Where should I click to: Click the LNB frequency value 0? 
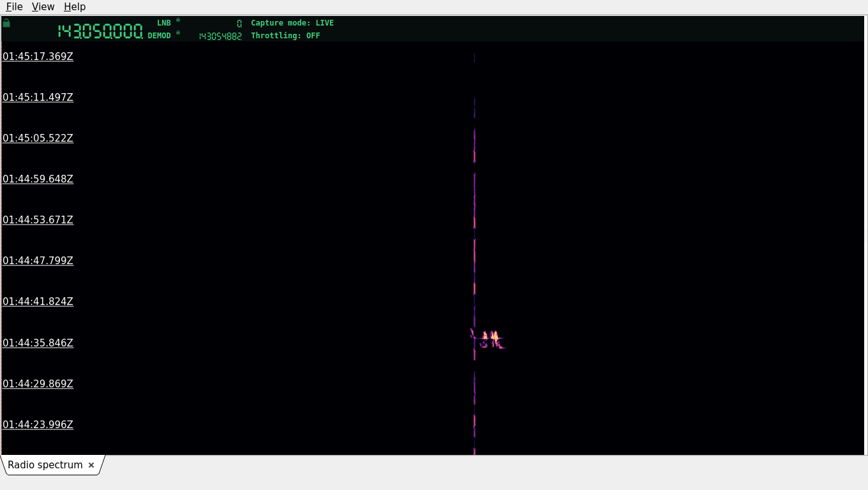point(239,24)
